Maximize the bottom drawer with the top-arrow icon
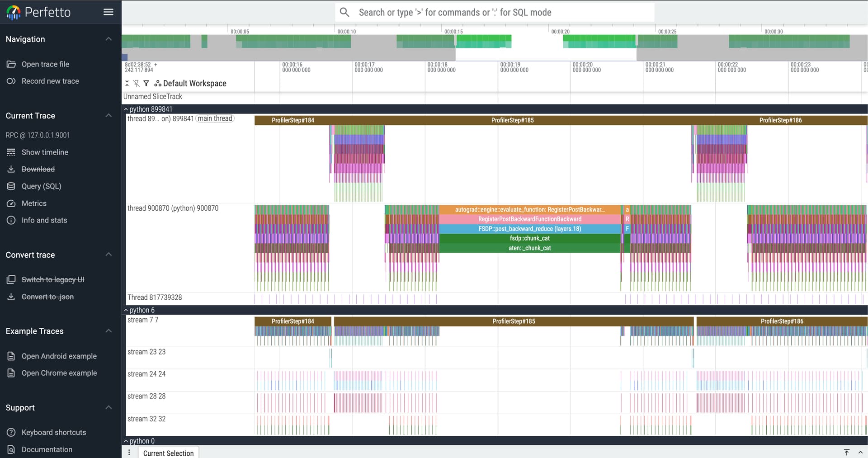The image size is (868, 458). click(846, 452)
